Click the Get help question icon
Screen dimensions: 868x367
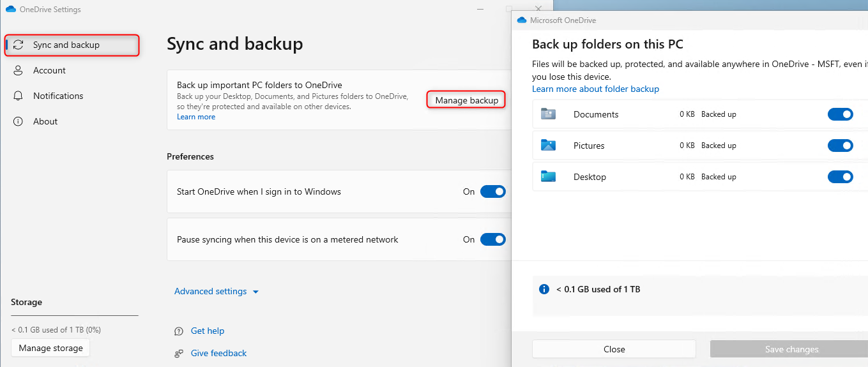179,331
